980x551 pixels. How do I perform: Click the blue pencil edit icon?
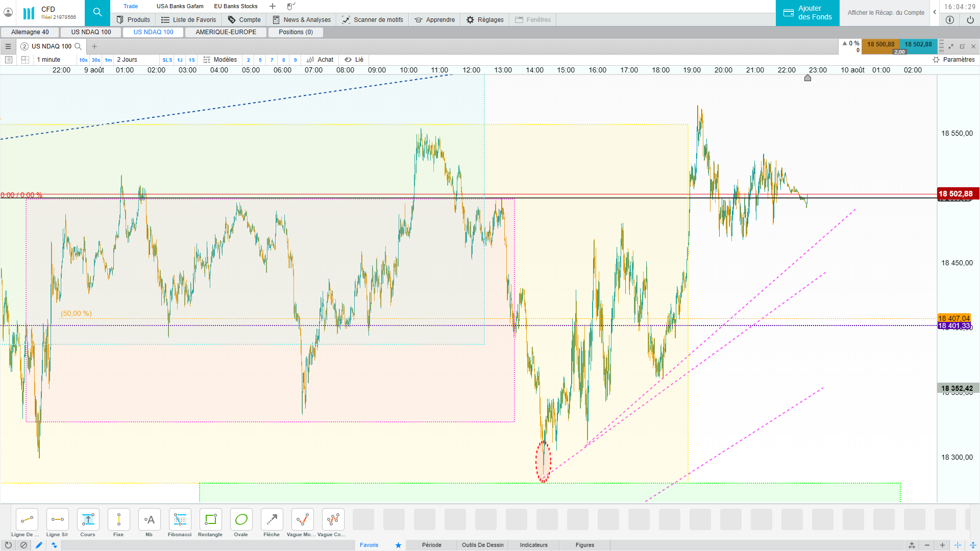[39, 545]
